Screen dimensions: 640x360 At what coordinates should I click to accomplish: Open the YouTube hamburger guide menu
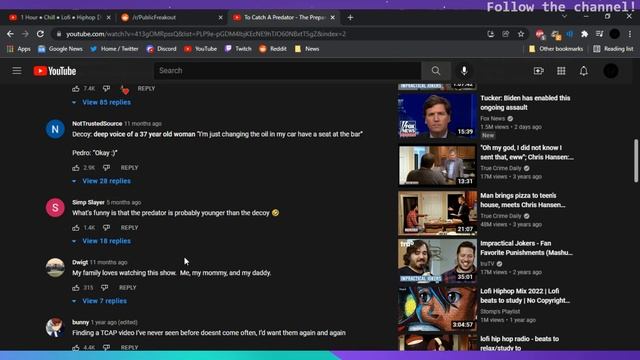(x=17, y=71)
